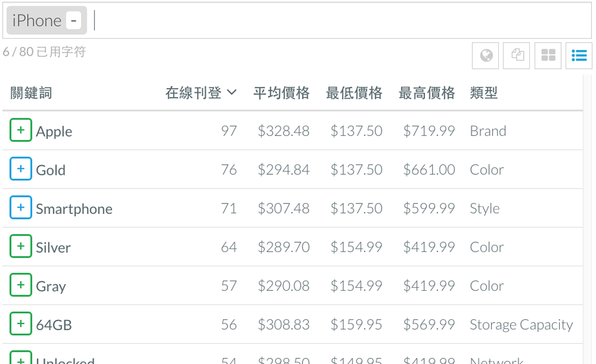Click the $661.00 highest price

click(429, 170)
